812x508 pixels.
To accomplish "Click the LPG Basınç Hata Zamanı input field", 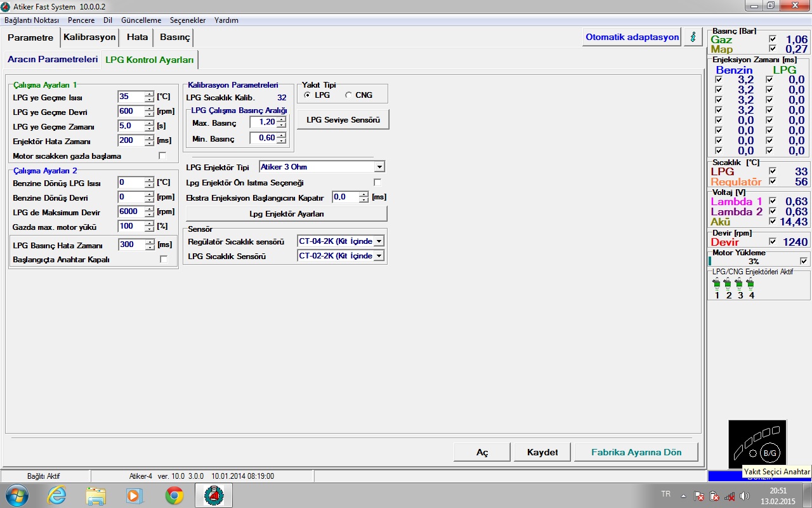I will coord(131,244).
